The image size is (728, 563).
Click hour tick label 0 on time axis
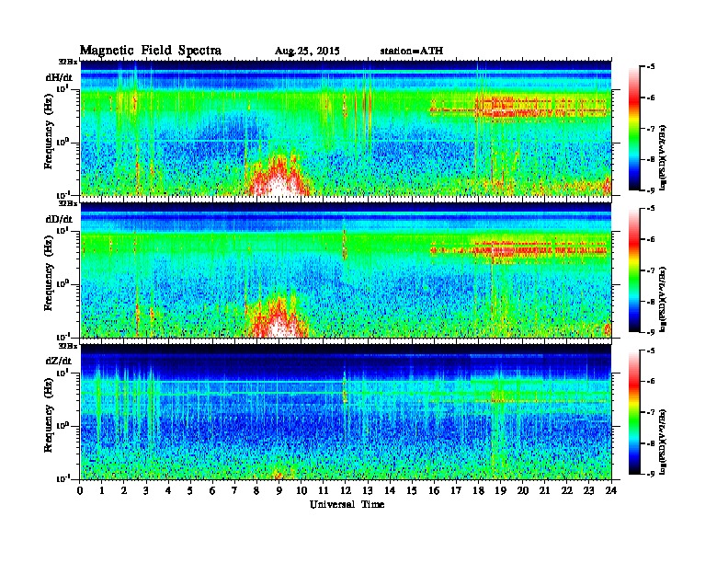click(x=80, y=490)
